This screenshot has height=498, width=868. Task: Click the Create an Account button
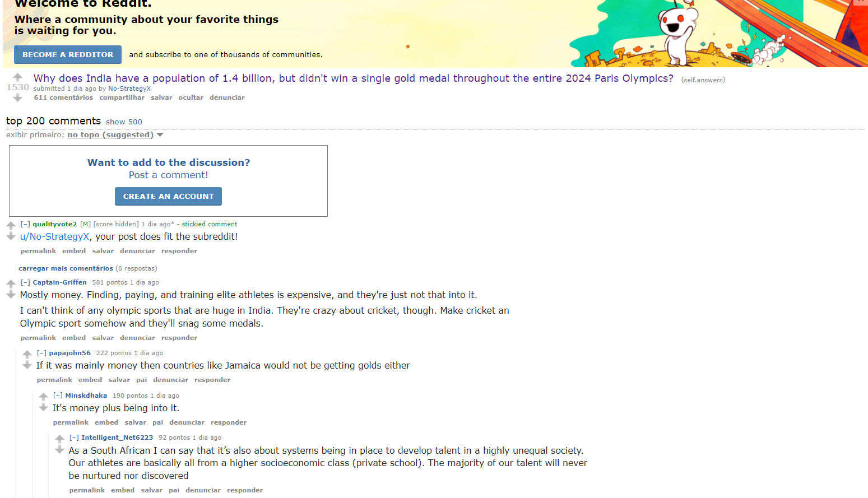[168, 197]
